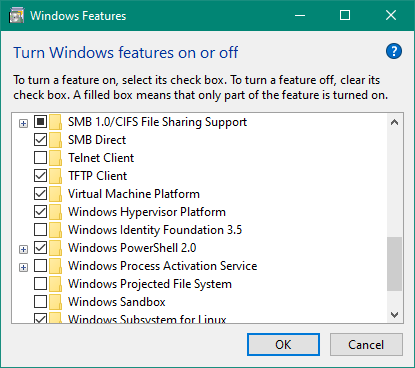Click the features list scrollbar thumb

click(x=395, y=264)
